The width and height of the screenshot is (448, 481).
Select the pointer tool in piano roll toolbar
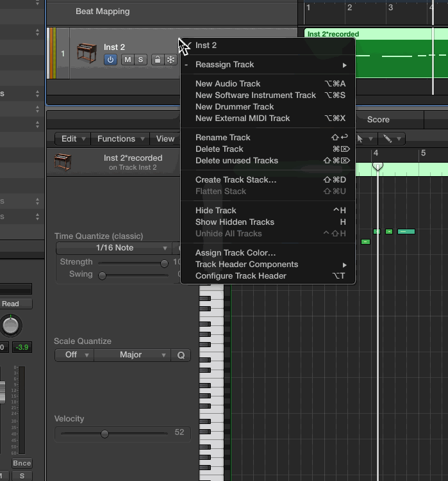tap(361, 138)
